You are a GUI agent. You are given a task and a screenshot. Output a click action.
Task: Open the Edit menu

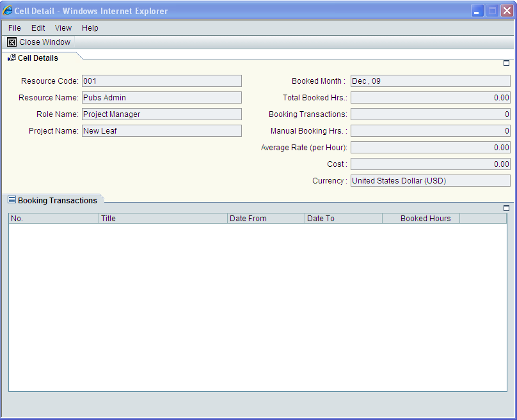(x=39, y=27)
